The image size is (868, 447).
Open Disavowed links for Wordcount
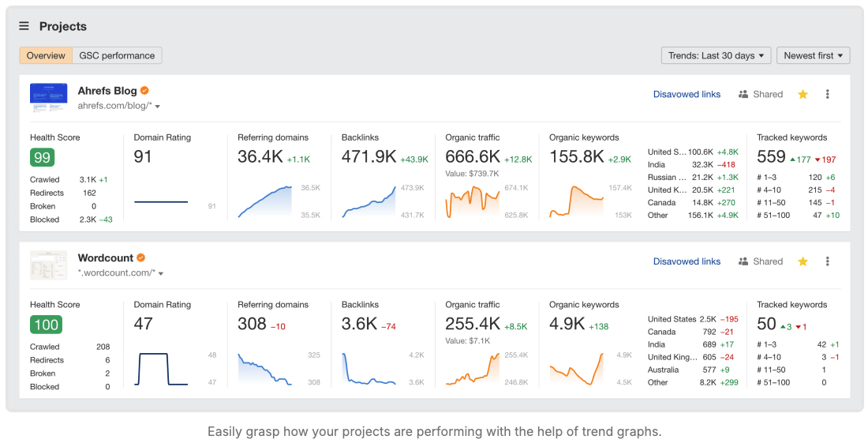[687, 261]
